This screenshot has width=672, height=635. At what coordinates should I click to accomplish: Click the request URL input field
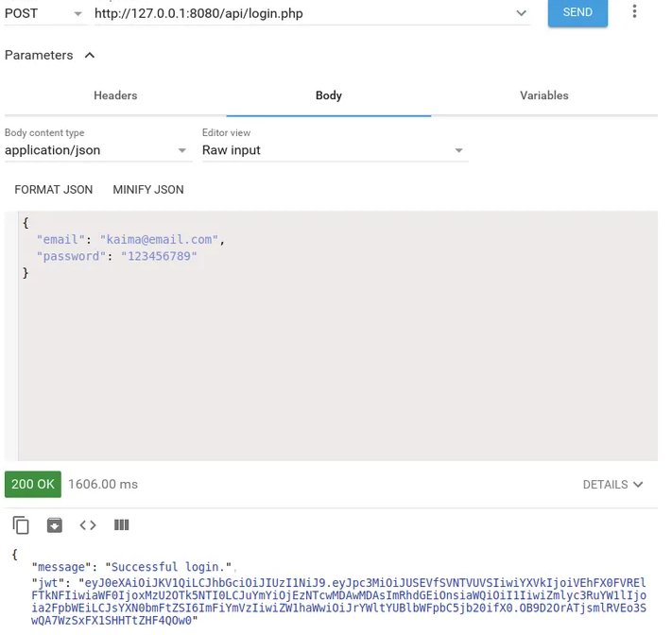302,13
